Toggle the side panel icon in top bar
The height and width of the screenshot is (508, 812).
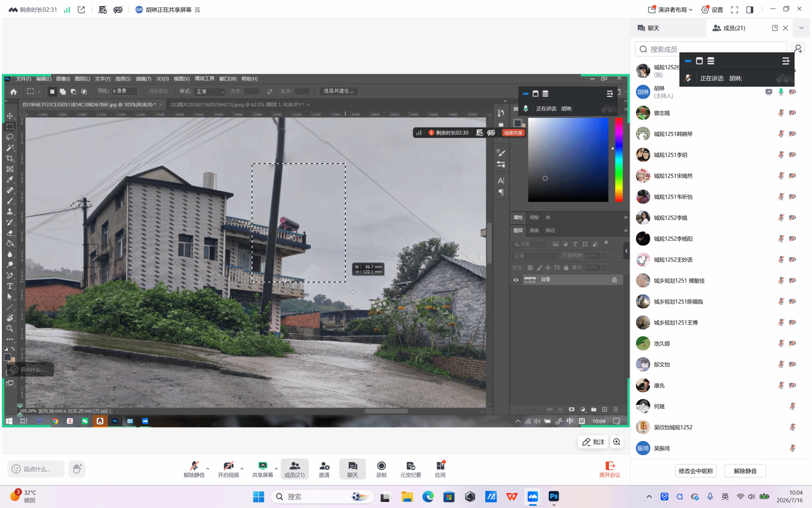(750, 10)
